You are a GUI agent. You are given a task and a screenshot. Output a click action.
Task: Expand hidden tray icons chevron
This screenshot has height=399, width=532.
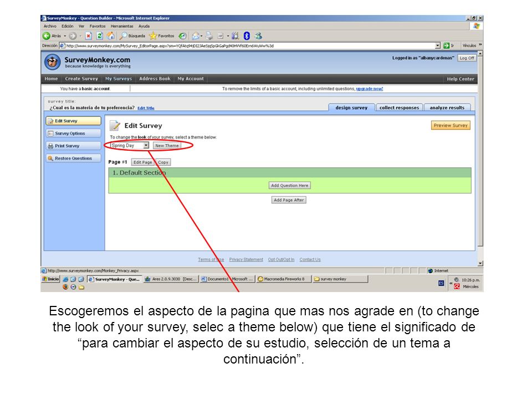point(451,283)
